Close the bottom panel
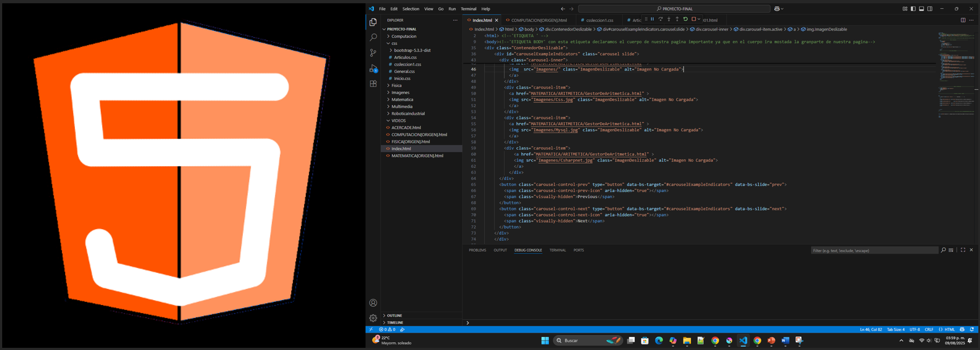This screenshot has width=980, height=350. 971,250
